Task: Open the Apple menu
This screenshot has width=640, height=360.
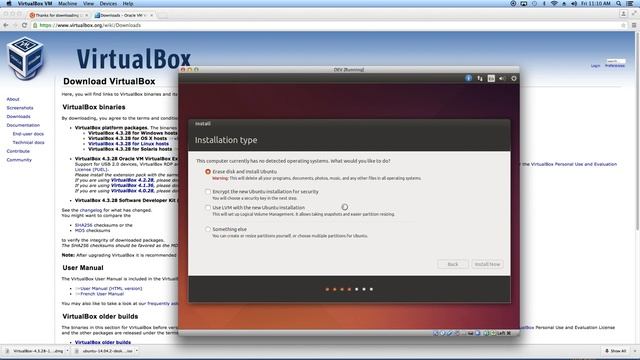Action: [x=9, y=4]
